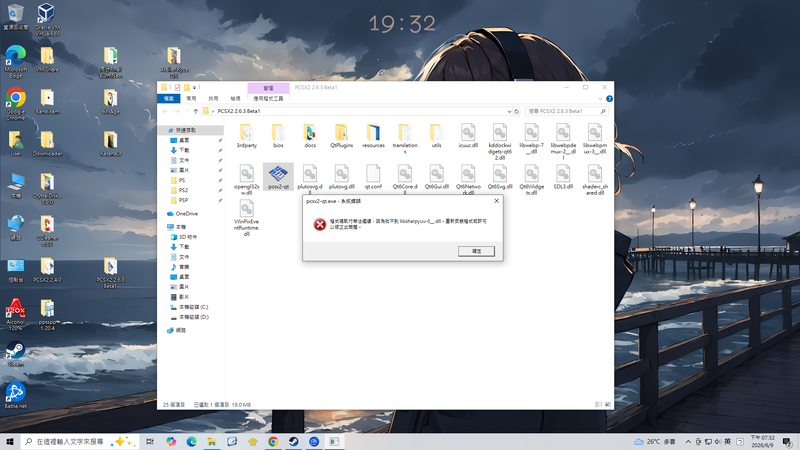This screenshot has width=800, height=450.
Task: Select the 3rdparty folder
Action: tap(246, 136)
